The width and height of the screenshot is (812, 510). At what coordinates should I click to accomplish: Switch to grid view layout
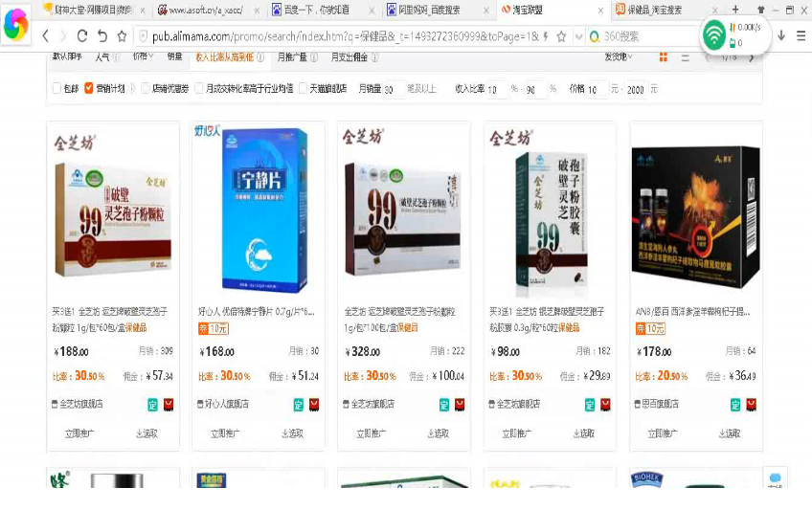click(663, 57)
